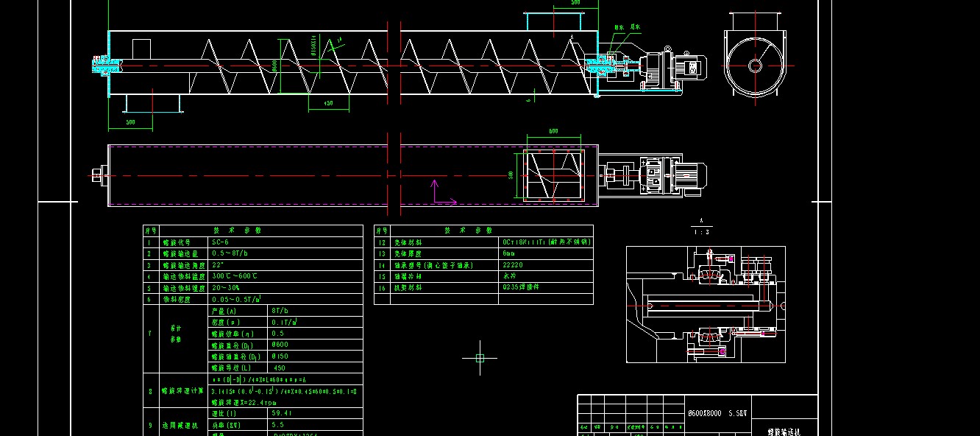Click the circular shaft in end view
The image size is (980, 436).
pyautogui.click(x=755, y=65)
